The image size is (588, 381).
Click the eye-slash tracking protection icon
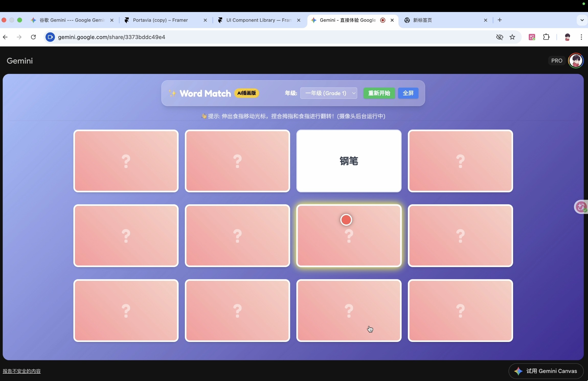tap(500, 37)
